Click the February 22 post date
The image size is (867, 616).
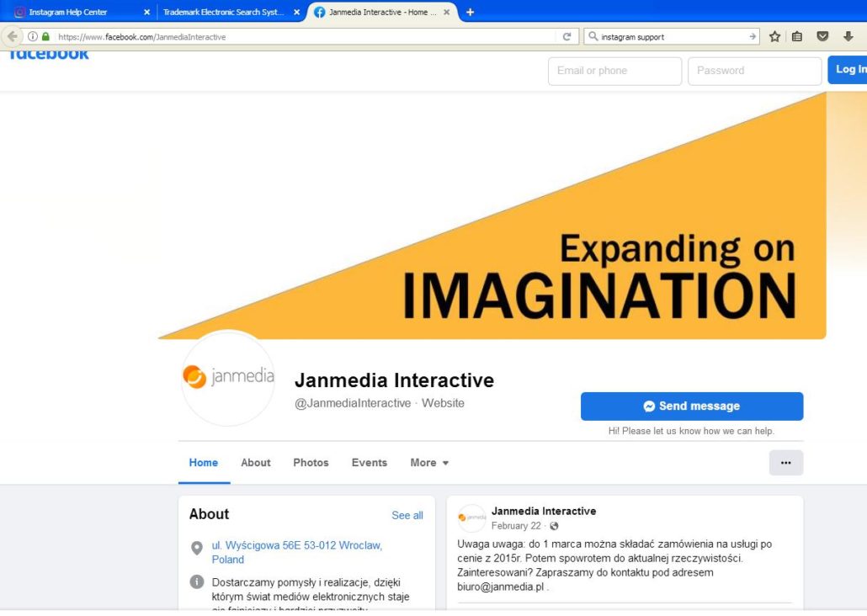tap(517, 526)
